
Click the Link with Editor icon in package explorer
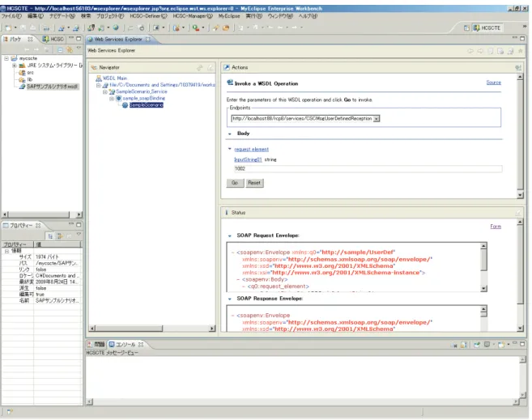coord(69,50)
